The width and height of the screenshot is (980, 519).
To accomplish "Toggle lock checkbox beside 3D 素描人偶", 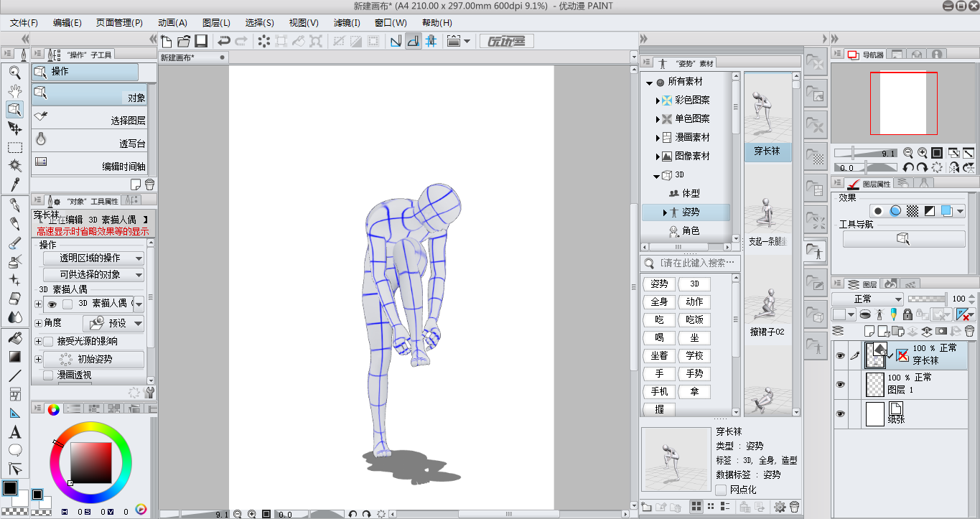I will pos(67,304).
